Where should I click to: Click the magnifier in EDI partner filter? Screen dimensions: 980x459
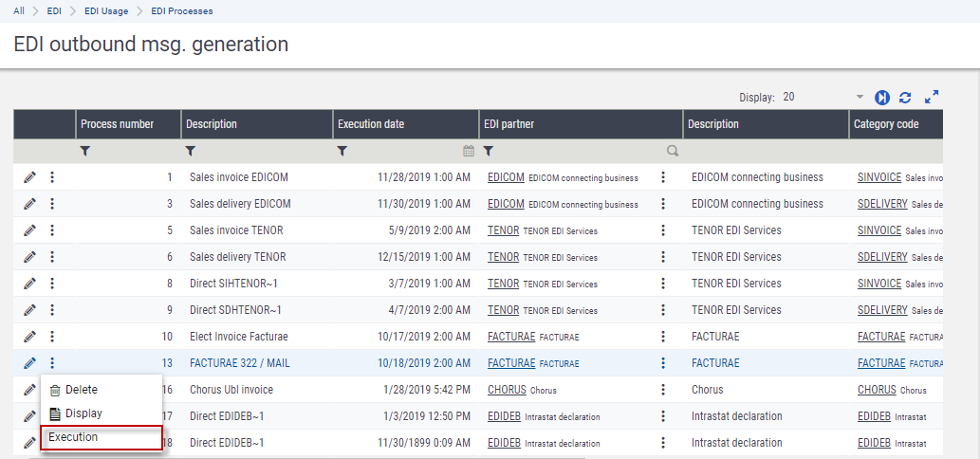point(672,151)
